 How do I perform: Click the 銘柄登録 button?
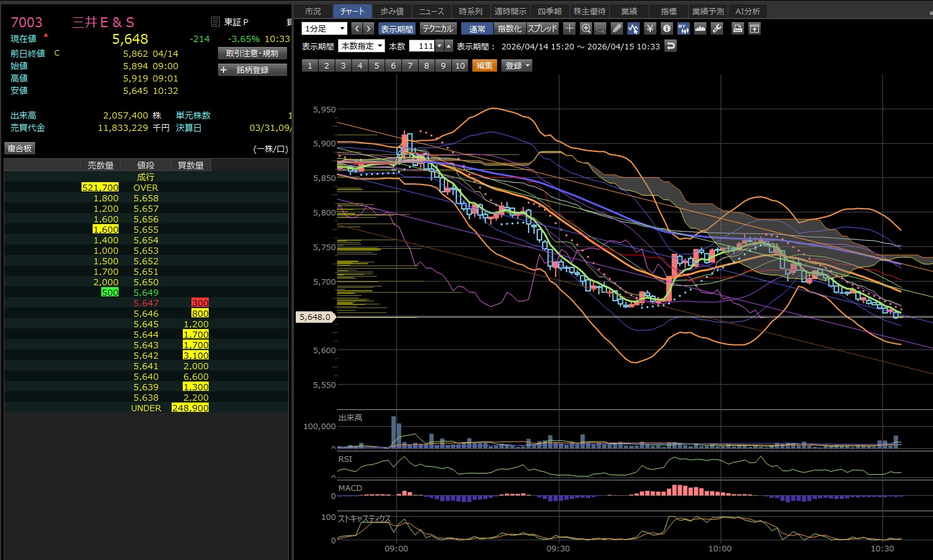click(252, 70)
